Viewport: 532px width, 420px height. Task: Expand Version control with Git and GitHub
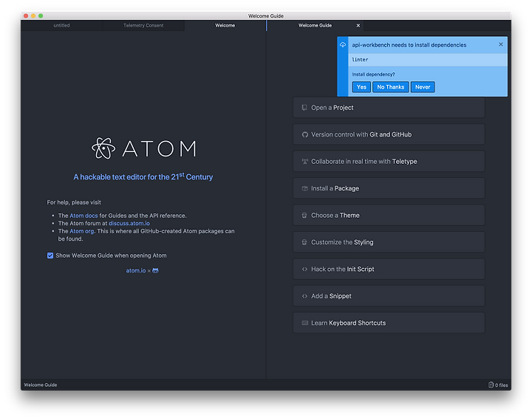[x=389, y=134]
